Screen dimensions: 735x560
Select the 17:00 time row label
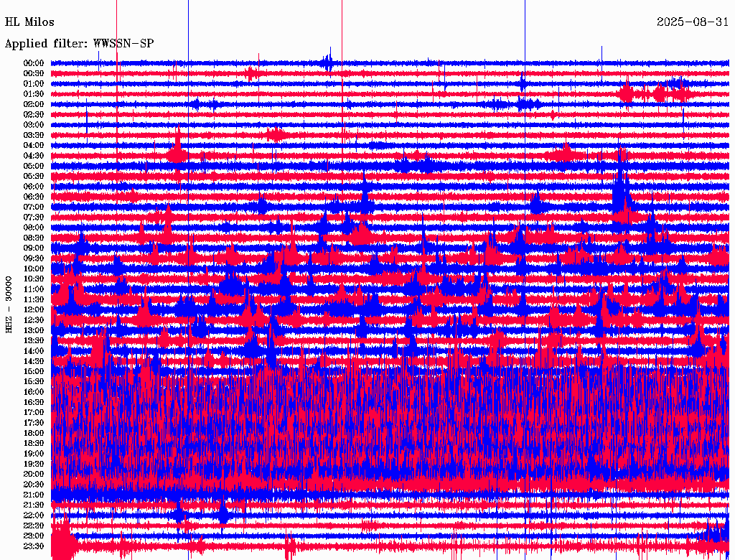pyautogui.click(x=34, y=412)
